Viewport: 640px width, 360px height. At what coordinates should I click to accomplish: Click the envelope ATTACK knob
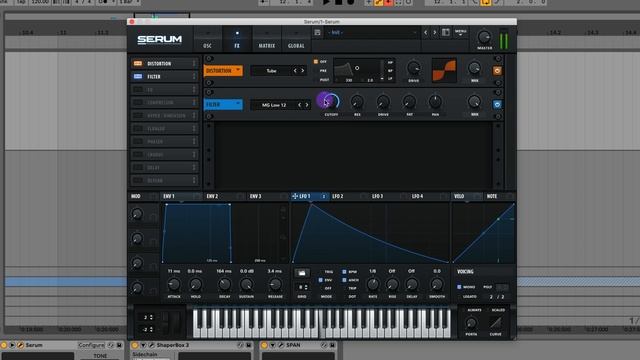[x=174, y=284]
